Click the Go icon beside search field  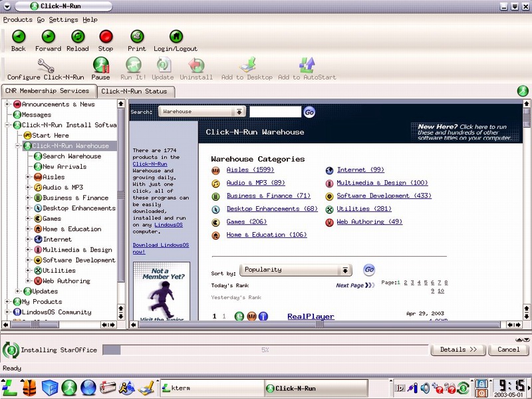coord(309,112)
